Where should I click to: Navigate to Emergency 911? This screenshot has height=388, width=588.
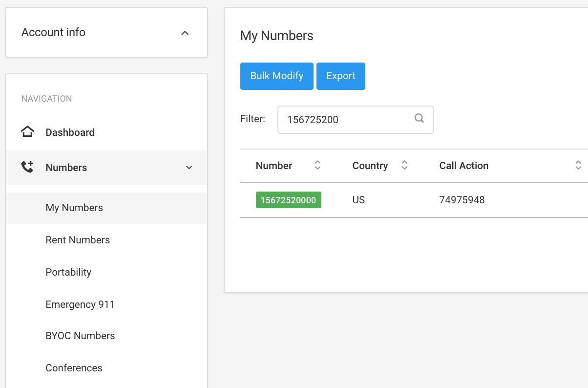(x=80, y=304)
